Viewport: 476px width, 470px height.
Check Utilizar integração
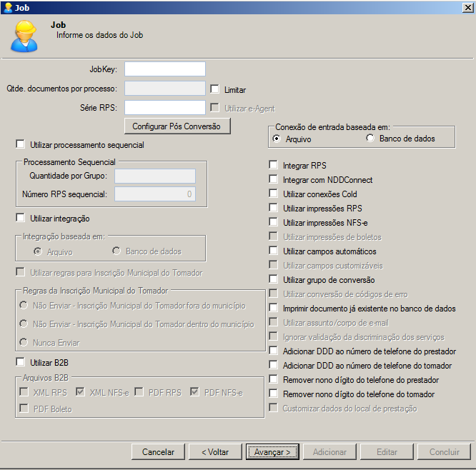(x=20, y=218)
